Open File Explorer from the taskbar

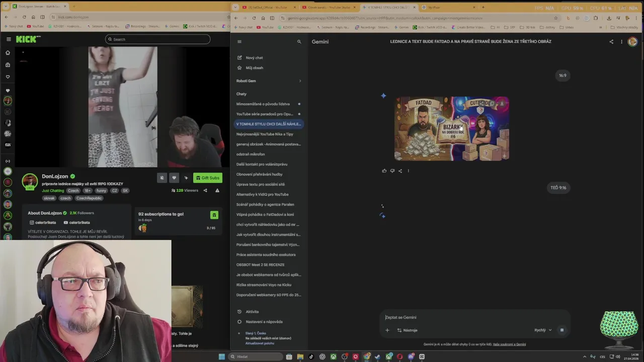300,356
